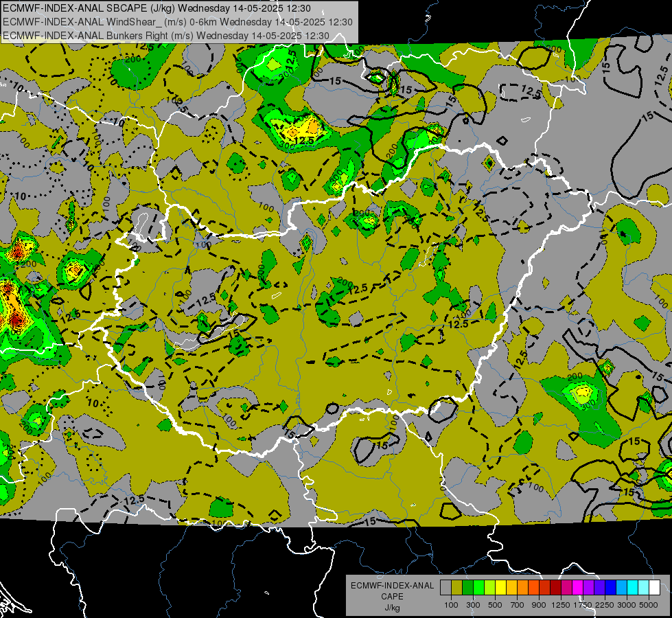Click the pure cyan legend swatch
The image size is (672, 618).
633,588
